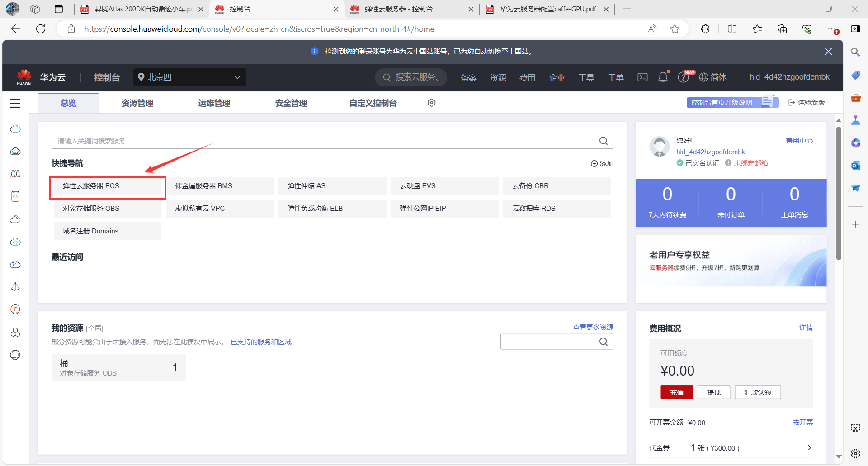Open 云硬盘 EVS shortcut
The height and width of the screenshot is (466, 868).
(445, 186)
